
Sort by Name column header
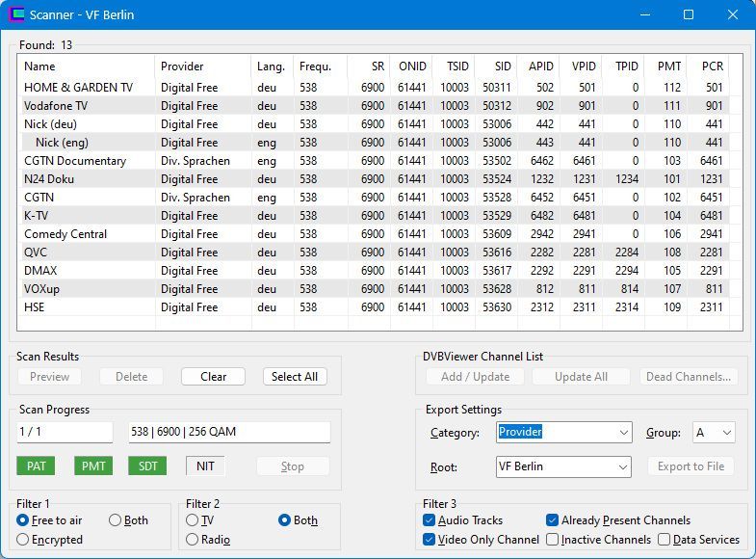pos(86,67)
